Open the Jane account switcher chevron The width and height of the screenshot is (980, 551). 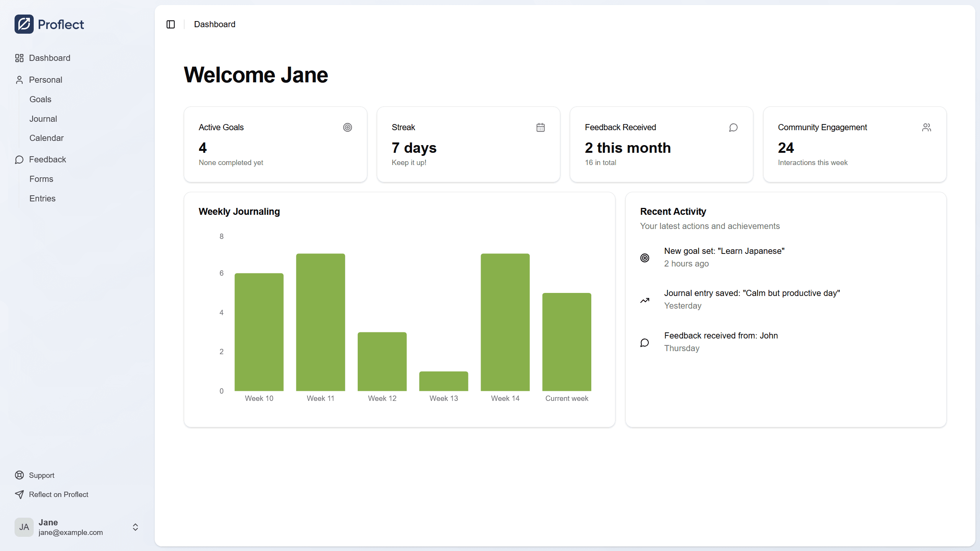135,527
